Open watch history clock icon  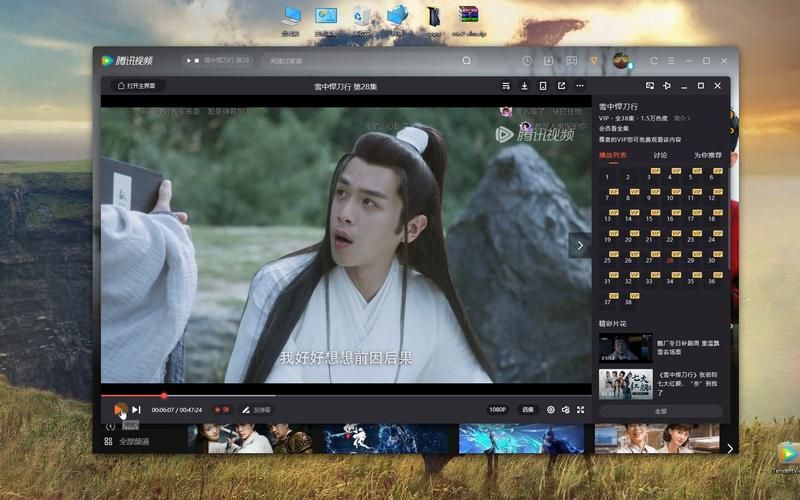point(527,61)
